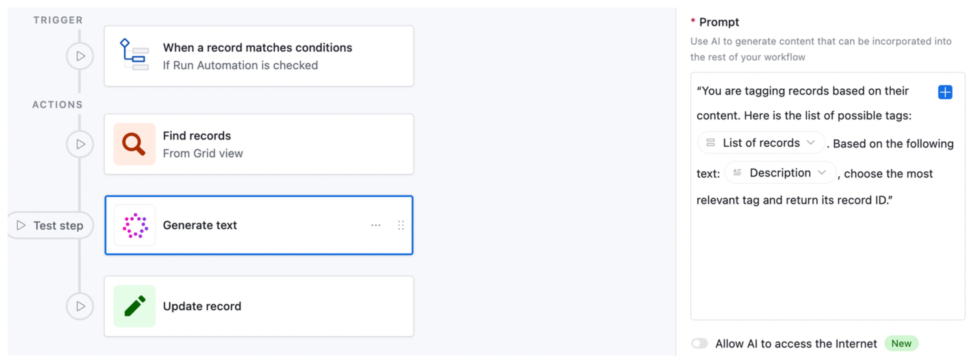Run the trigger test play button
Image resolution: width=980 pixels, height=363 pixels.
[x=80, y=56]
